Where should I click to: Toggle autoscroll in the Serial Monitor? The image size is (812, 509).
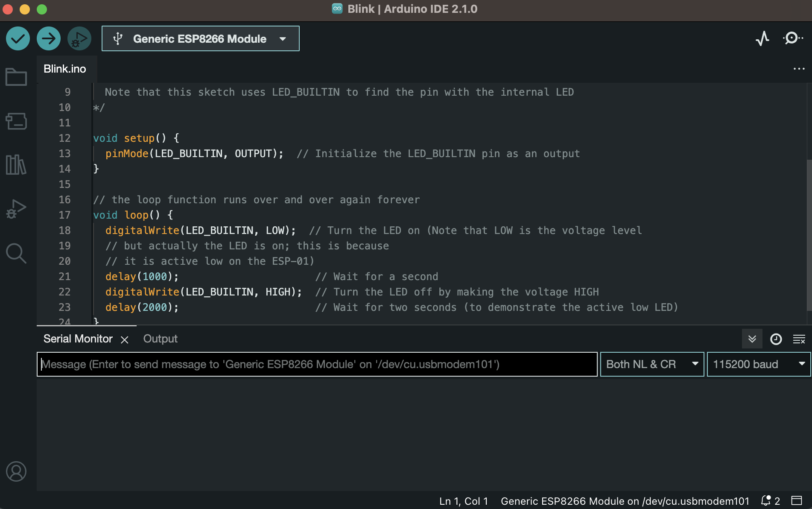click(x=752, y=339)
